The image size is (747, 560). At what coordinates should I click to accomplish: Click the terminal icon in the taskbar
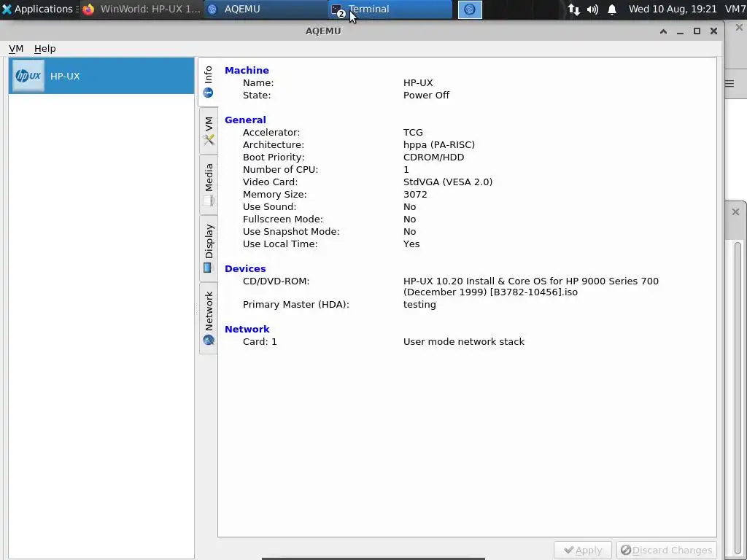(x=337, y=9)
